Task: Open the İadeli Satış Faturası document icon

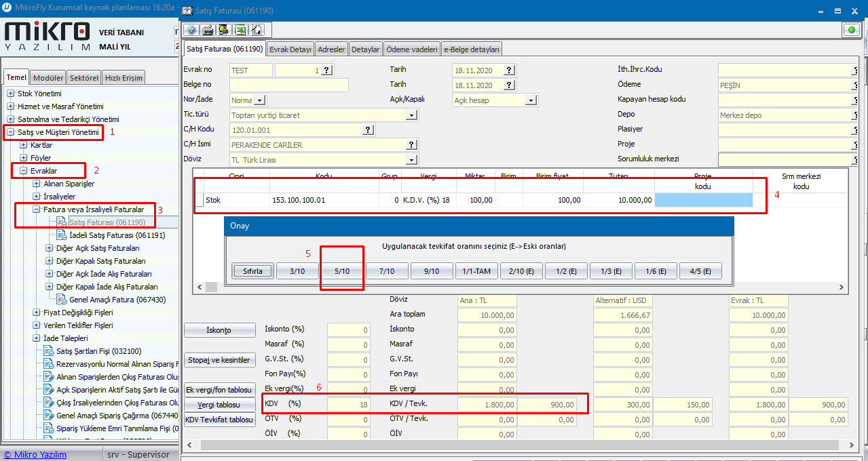Action: (x=62, y=235)
